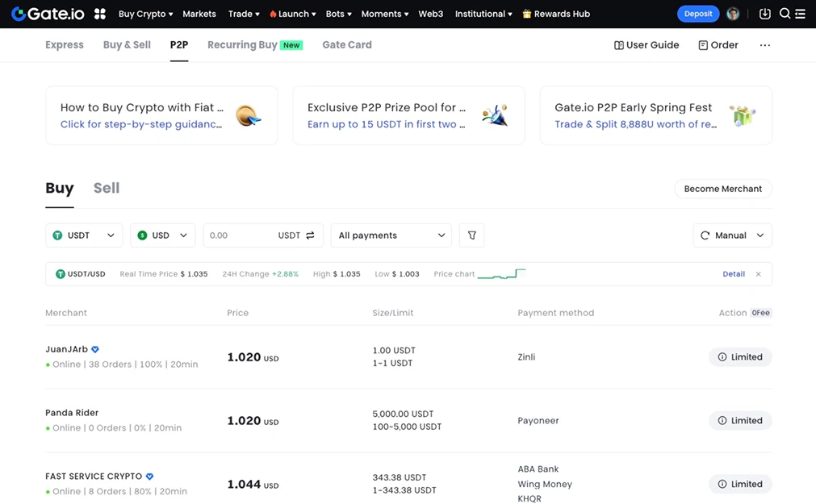
Task: Click your profile avatar in the header
Action: coord(733,14)
